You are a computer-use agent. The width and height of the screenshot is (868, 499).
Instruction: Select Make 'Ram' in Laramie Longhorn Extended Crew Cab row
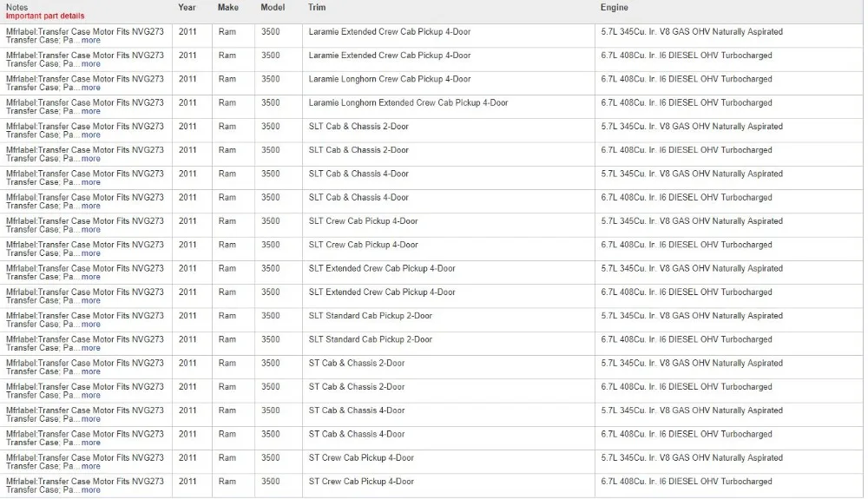[227, 103]
